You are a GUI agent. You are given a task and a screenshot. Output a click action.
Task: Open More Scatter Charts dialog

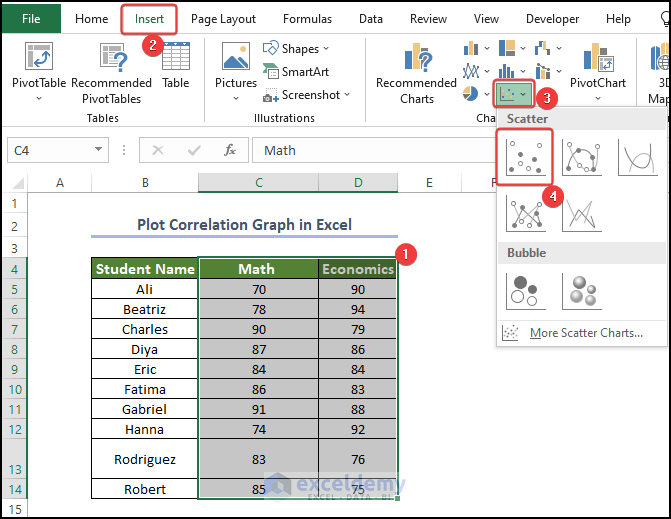click(x=582, y=332)
